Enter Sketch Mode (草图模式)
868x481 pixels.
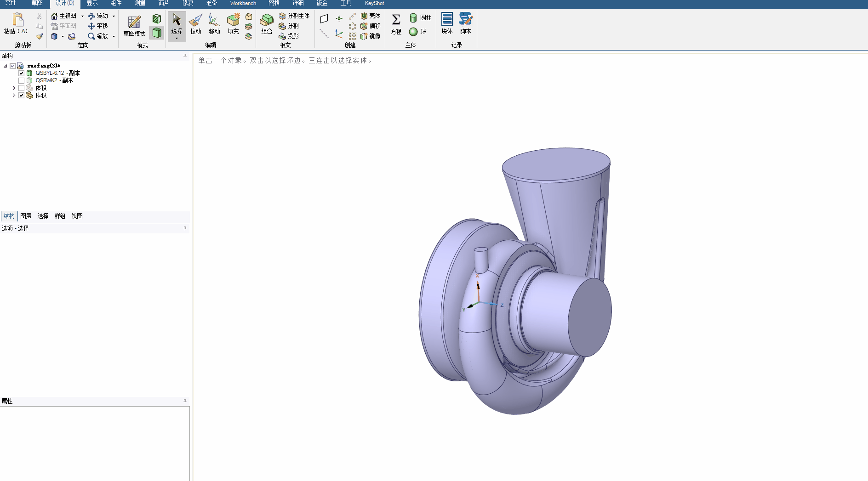click(134, 26)
